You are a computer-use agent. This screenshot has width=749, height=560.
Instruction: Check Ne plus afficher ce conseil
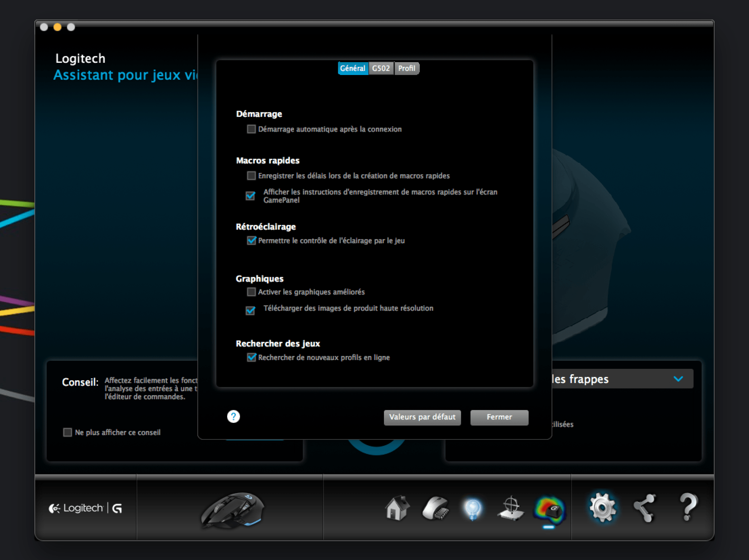[x=68, y=432]
